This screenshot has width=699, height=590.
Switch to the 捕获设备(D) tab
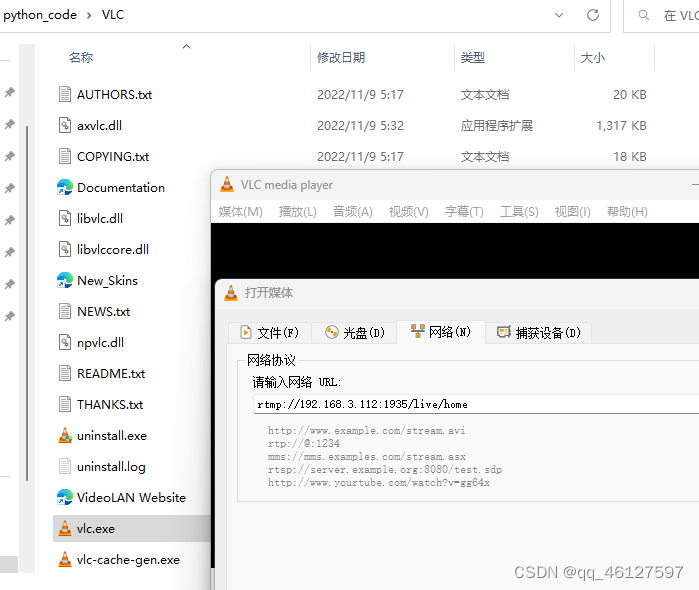[539, 333]
